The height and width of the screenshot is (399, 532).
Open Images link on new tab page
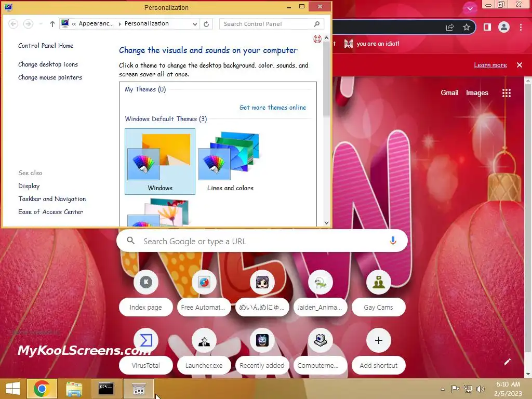(477, 92)
